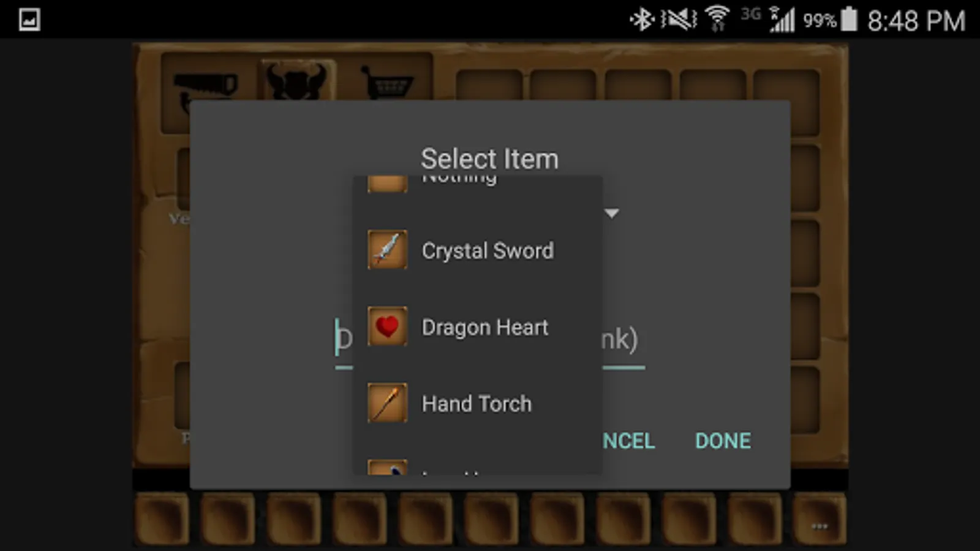
Task: Open the shopping cart tab
Action: (386, 82)
